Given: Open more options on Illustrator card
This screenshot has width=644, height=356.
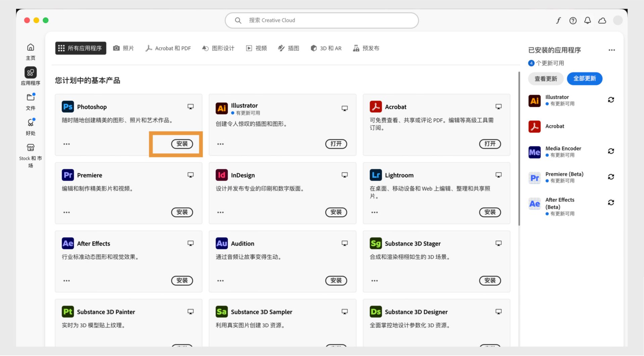Looking at the screenshot, I should [220, 144].
